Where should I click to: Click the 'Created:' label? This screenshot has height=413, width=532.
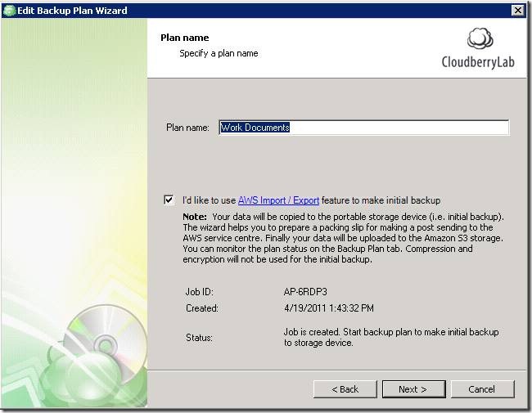coord(202,308)
